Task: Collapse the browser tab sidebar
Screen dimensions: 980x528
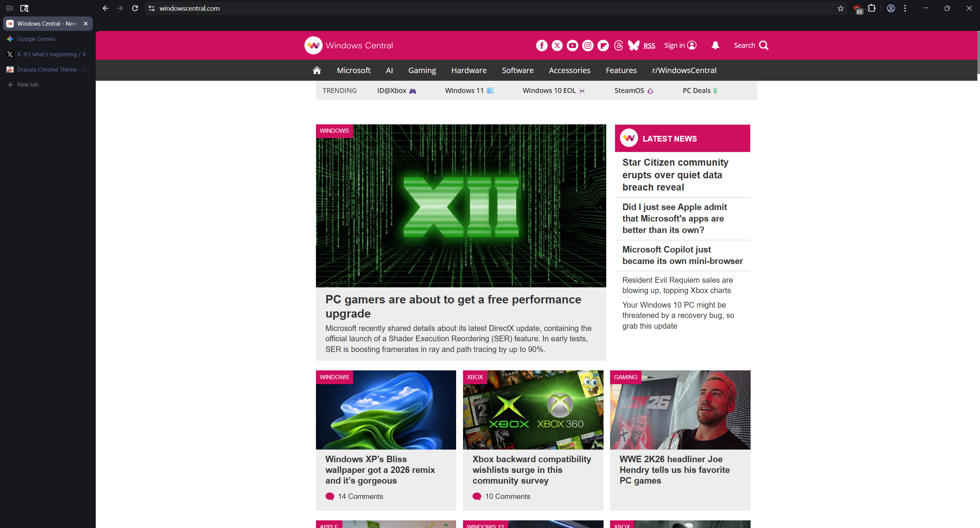Action: (9, 8)
